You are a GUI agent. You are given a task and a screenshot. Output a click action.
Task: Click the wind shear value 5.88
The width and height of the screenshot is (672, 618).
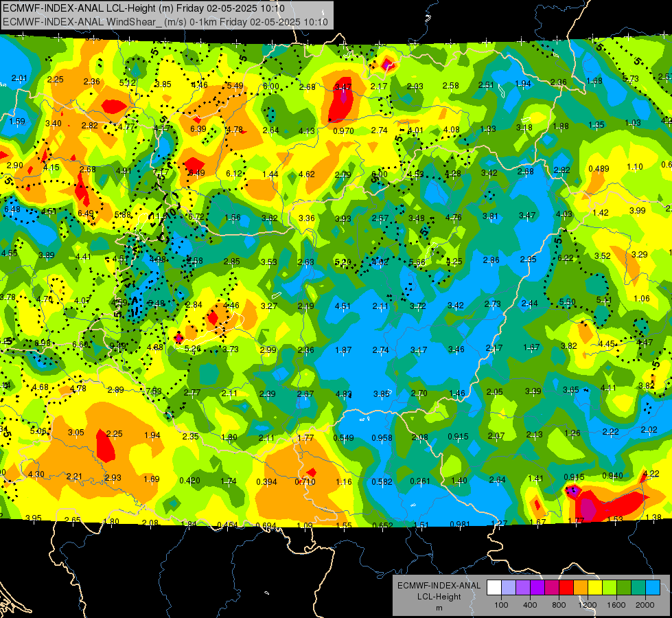click(123, 214)
